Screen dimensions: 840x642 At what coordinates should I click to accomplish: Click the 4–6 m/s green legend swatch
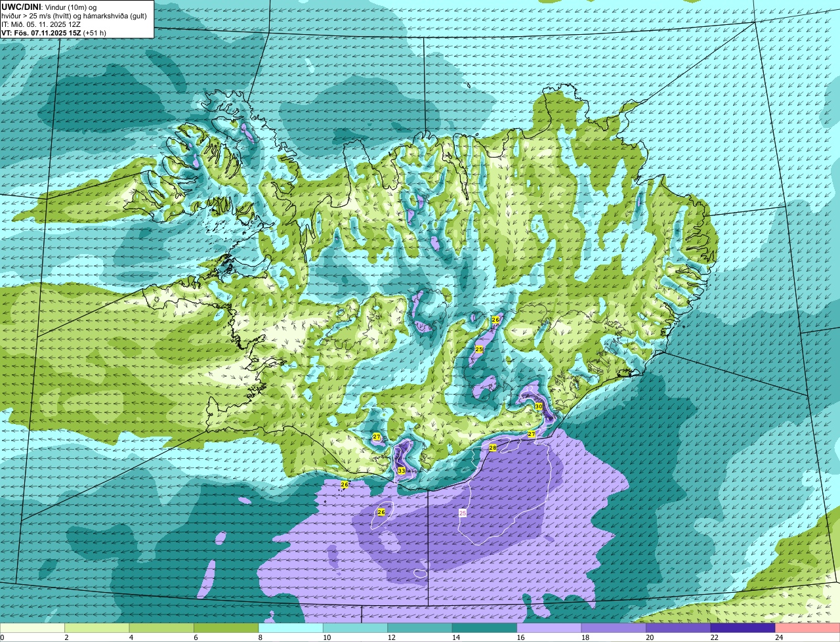click(x=161, y=628)
